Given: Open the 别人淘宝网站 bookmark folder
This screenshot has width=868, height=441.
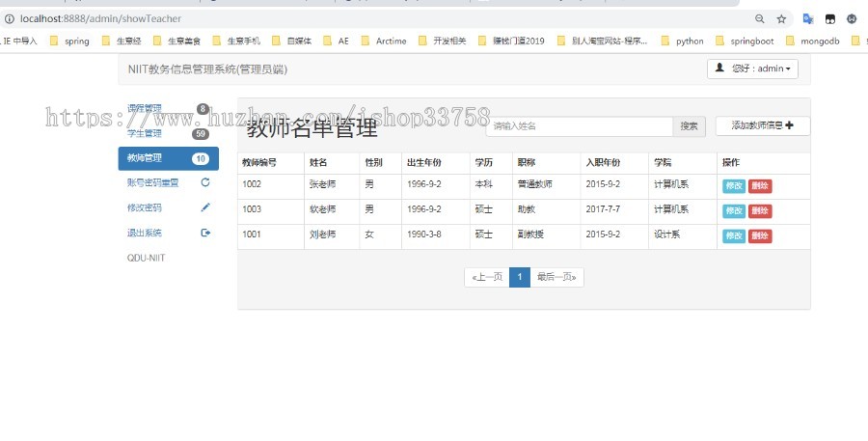Looking at the screenshot, I should click(602, 41).
